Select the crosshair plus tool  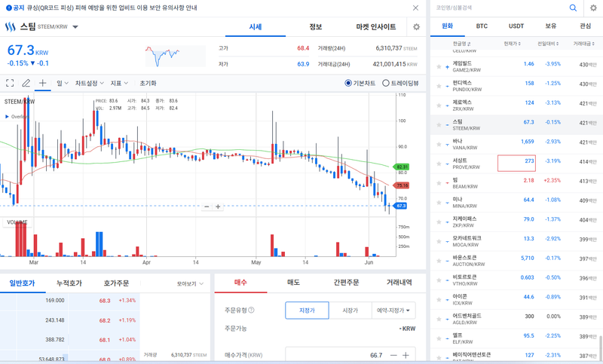click(43, 83)
